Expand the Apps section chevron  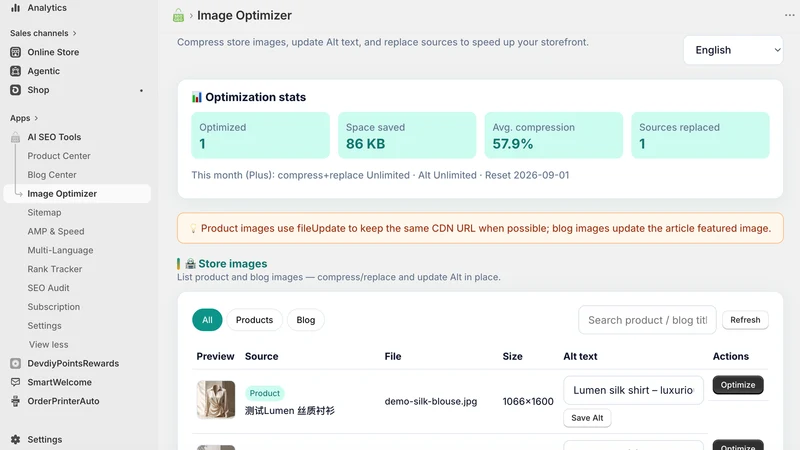click(x=36, y=118)
